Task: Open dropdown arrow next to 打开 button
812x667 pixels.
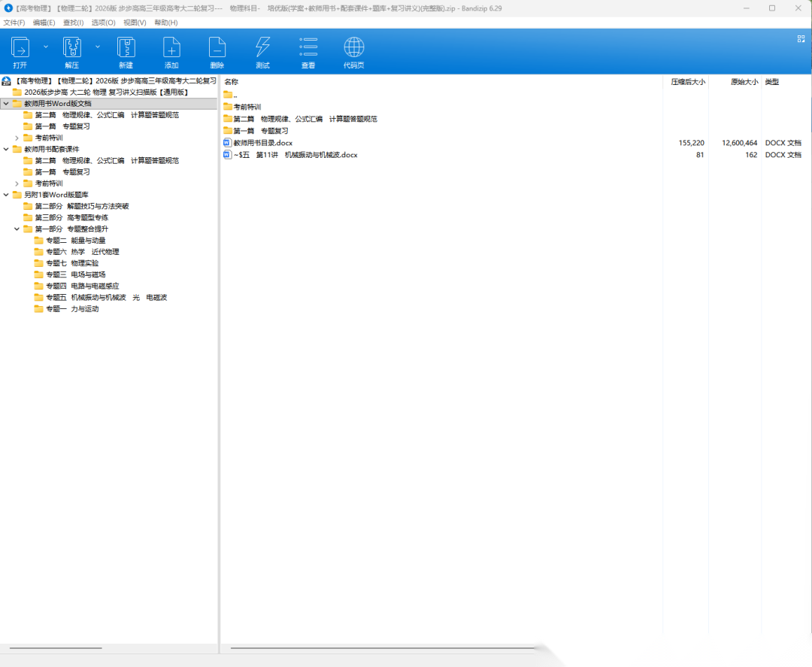Action: pyautogui.click(x=45, y=47)
